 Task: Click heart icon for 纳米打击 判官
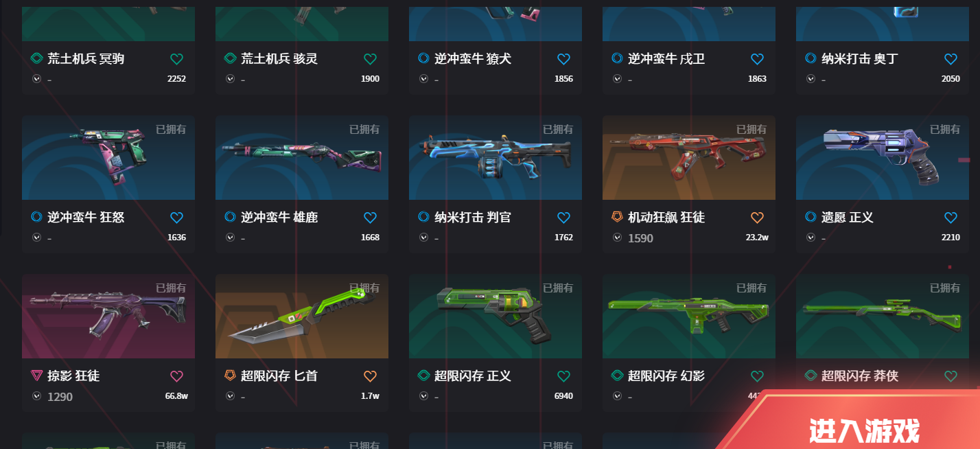(563, 218)
